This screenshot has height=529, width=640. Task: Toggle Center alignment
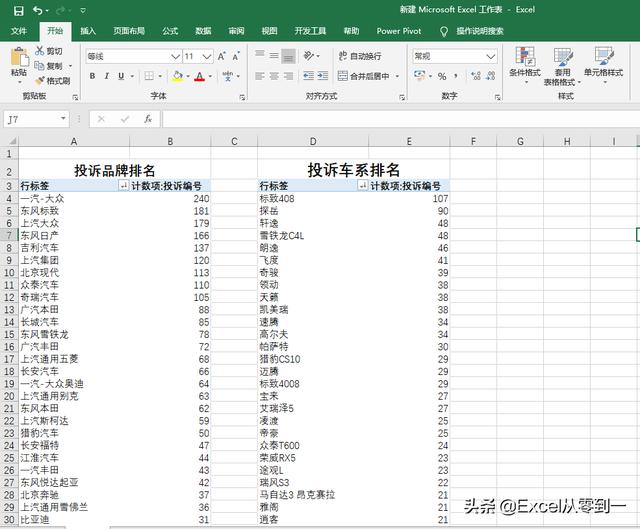click(274, 76)
